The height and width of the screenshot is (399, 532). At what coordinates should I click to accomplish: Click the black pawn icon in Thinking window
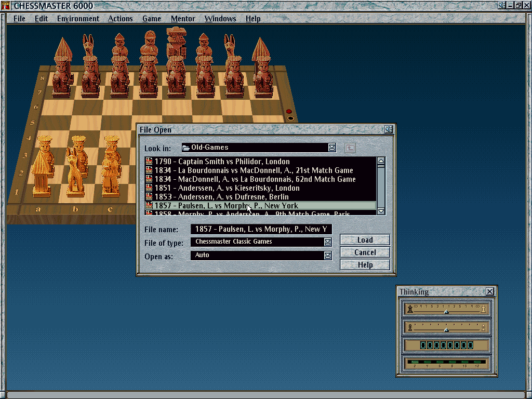410,327
